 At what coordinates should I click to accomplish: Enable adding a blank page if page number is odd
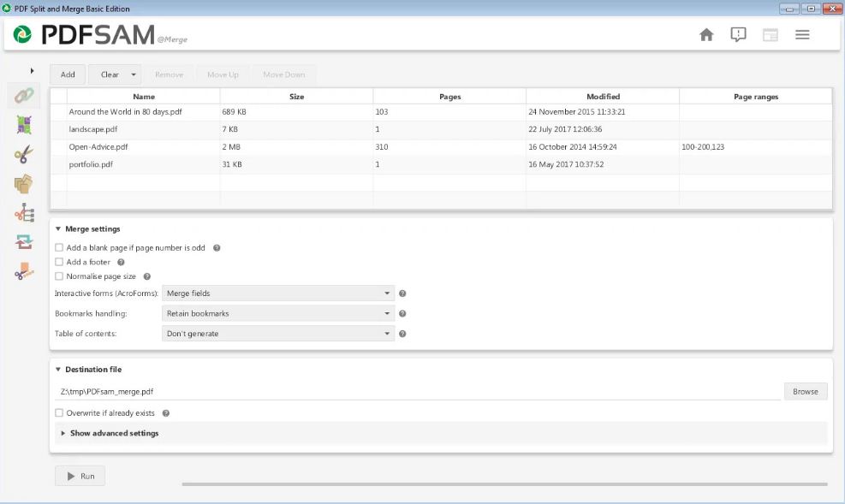point(59,247)
